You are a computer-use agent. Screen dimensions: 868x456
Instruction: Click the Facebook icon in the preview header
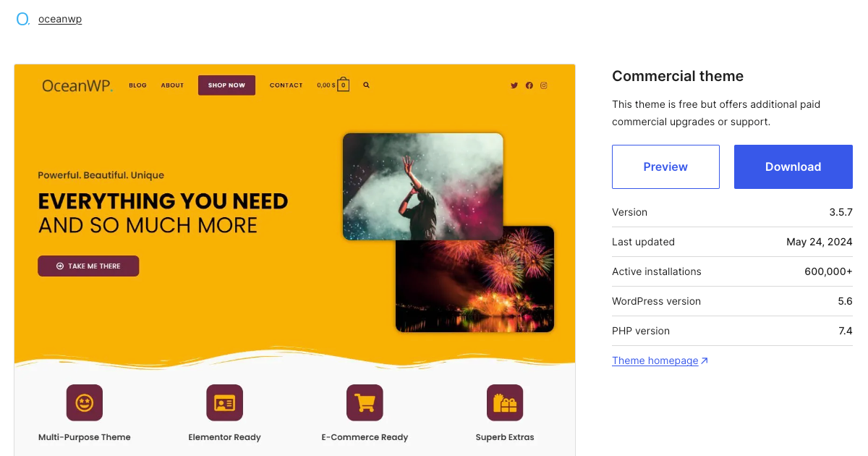click(529, 85)
